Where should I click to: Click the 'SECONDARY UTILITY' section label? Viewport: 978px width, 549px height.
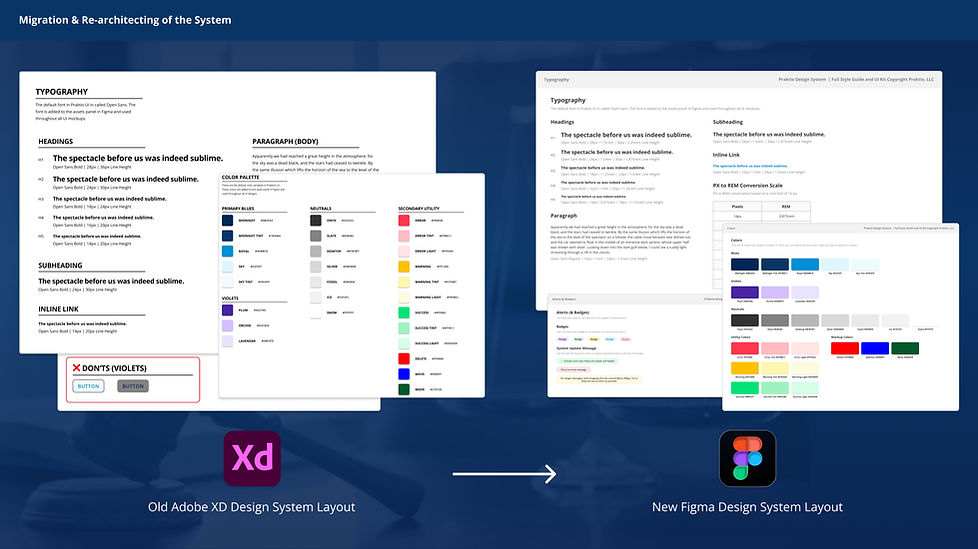click(419, 208)
